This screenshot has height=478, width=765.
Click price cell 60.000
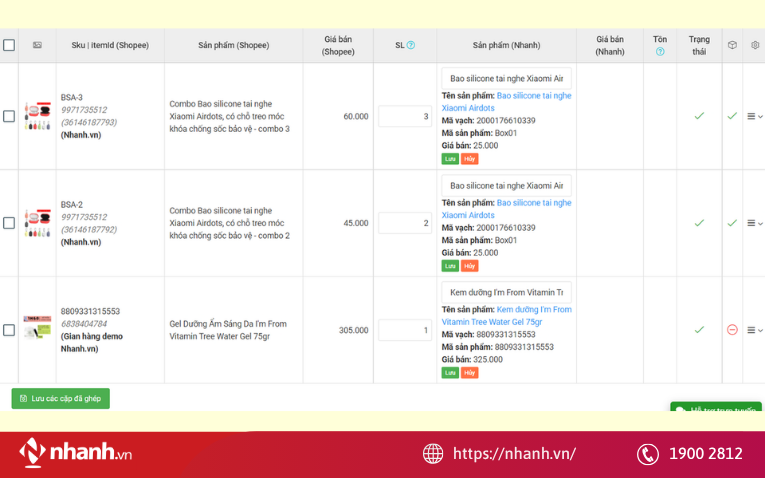point(356,116)
